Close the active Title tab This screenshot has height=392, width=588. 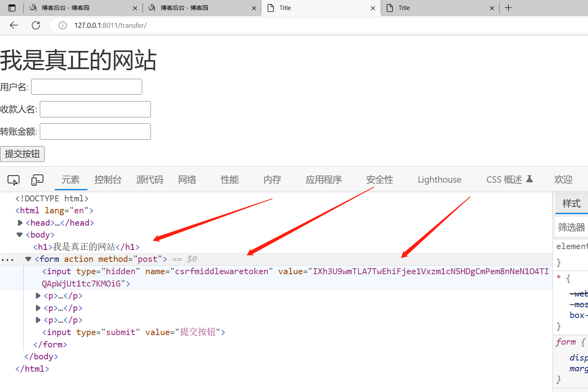click(x=373, y=8)
